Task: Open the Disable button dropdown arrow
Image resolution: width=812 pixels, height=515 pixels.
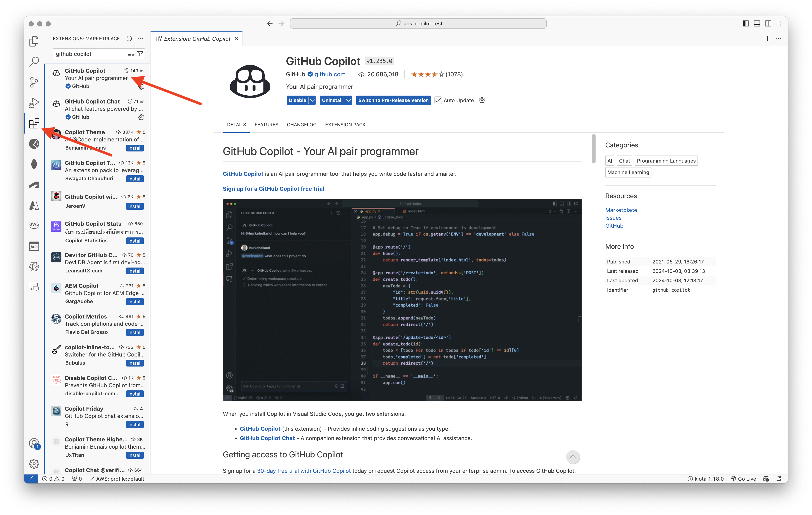Action: pyautogui.click(x=312, y=100)
